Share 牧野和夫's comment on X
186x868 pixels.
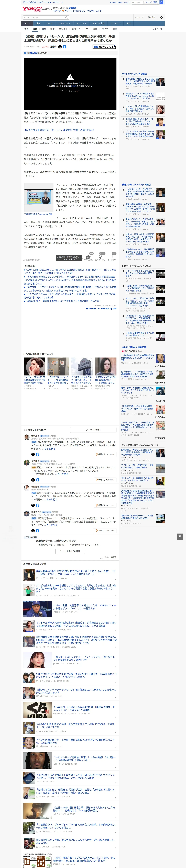click(33, 454)
